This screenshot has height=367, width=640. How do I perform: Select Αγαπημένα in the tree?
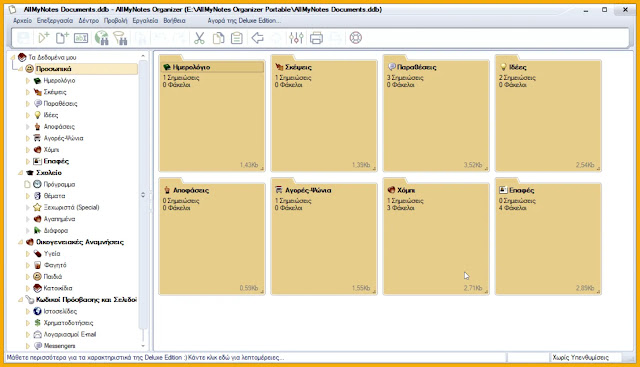point(59,219)
